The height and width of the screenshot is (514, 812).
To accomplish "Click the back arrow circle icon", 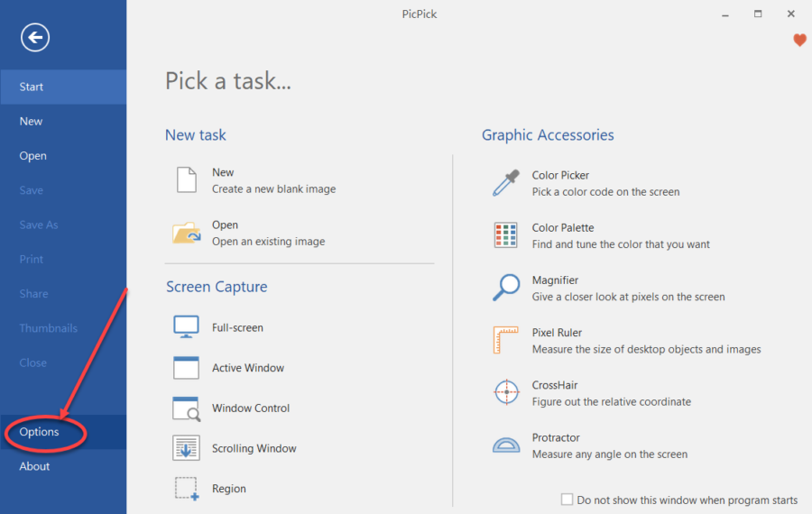I will point(35,37).
